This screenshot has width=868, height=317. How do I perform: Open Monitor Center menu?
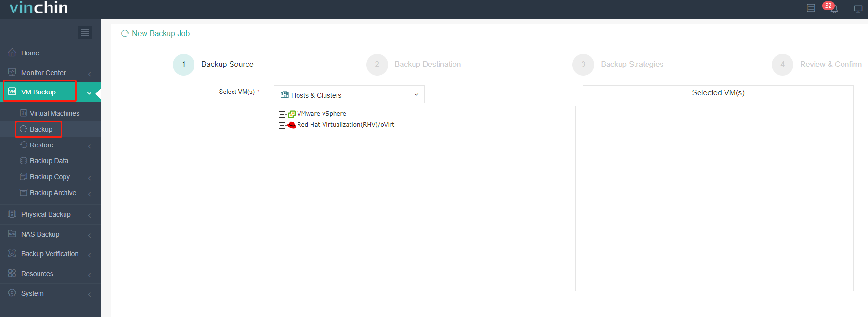click(x=51, y=73)
